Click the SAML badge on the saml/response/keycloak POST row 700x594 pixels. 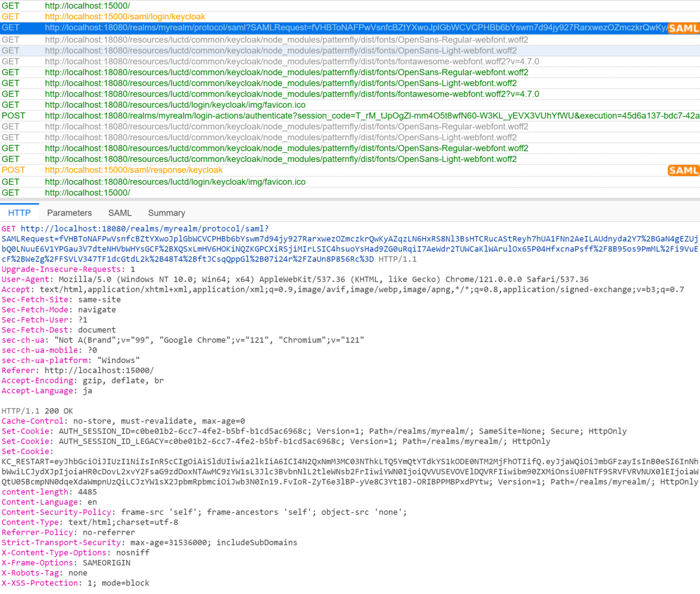683,170
